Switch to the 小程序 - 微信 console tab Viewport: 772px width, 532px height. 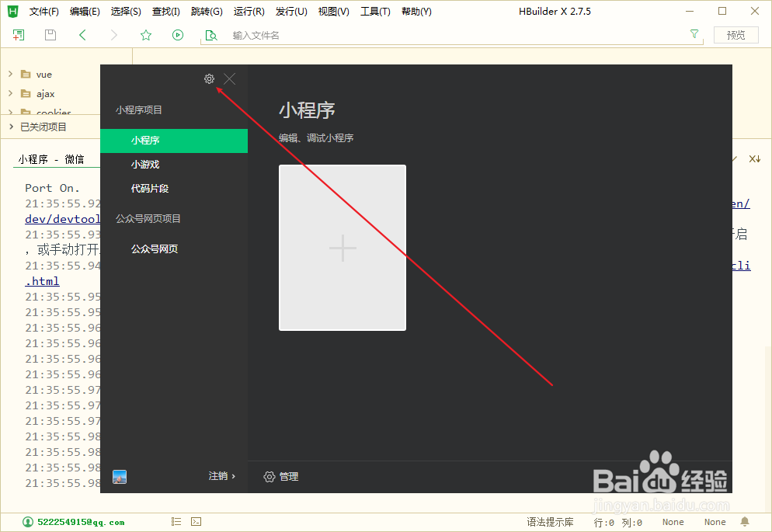(51, 159)
